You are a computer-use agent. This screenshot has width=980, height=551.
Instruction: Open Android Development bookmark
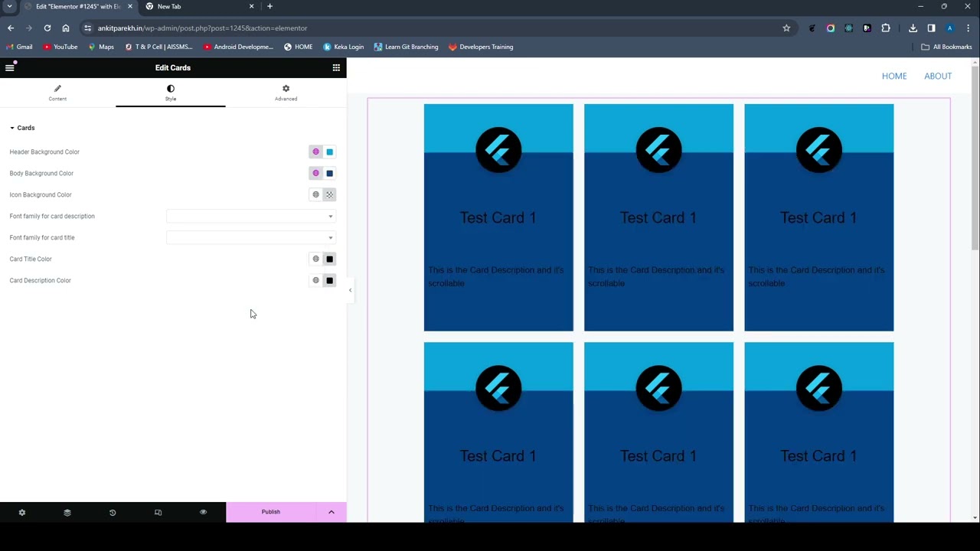(x=238, y=47)
